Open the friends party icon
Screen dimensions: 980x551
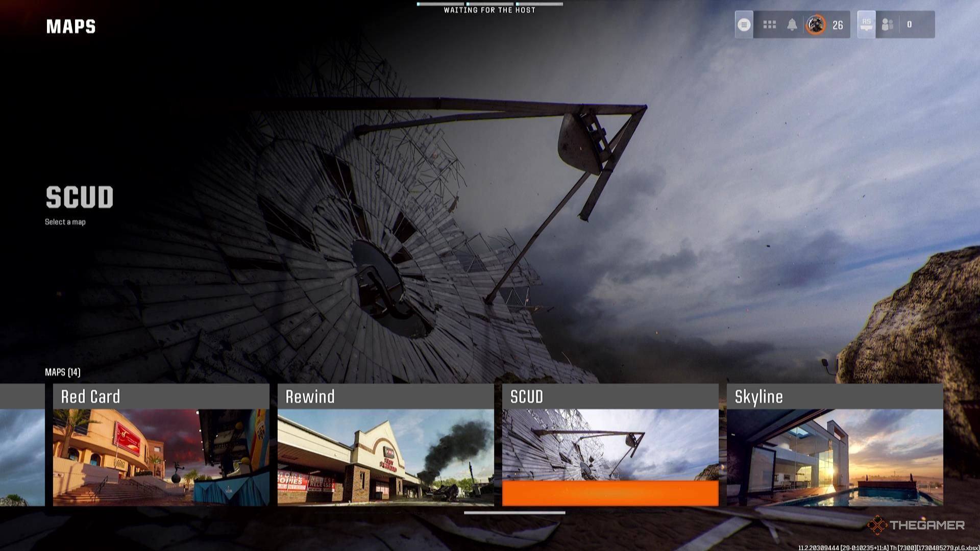888,24
